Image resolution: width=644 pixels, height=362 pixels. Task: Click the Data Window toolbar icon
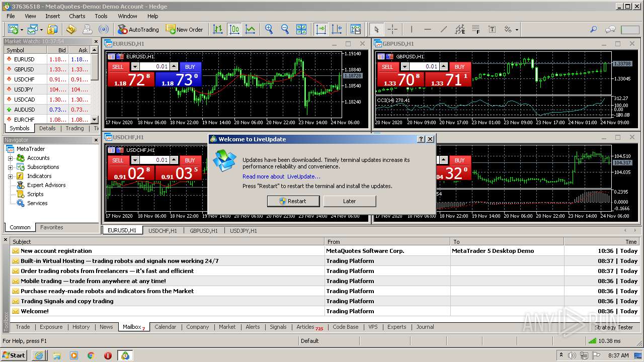[71, 29]
